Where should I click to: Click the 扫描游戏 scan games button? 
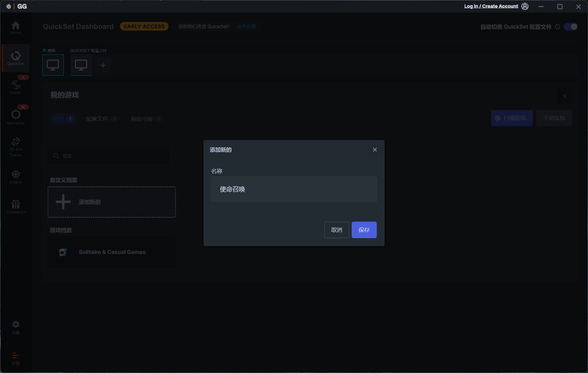[x=512, y=118]
